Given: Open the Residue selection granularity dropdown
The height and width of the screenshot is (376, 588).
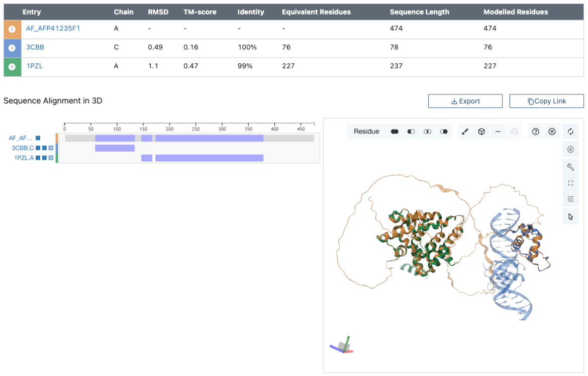Looking at the screenshot, I should coord(366,132).
